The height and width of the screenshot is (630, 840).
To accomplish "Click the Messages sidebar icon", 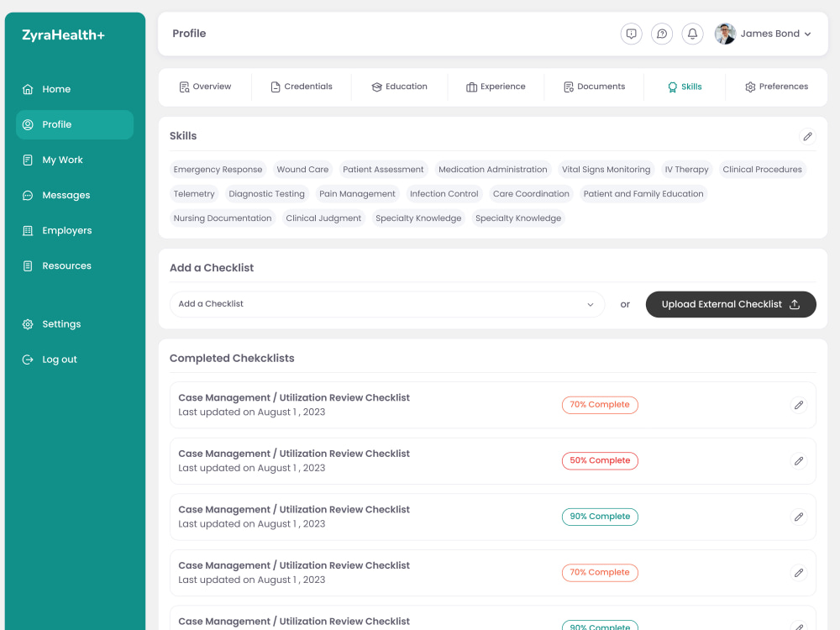I will [28, 195].
